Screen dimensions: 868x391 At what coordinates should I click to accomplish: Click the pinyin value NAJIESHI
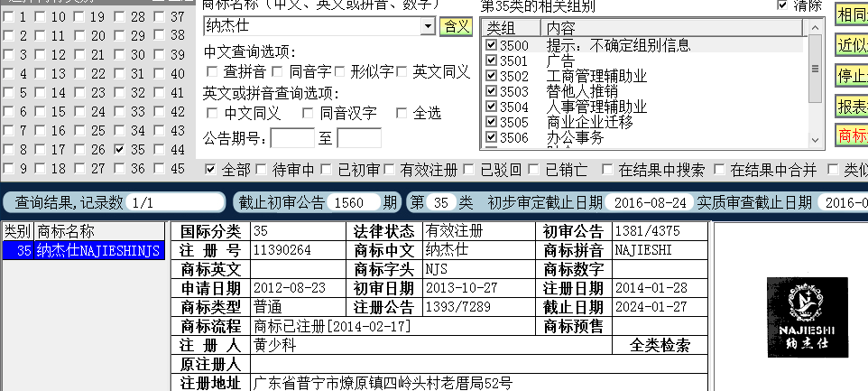click(643, 250)
